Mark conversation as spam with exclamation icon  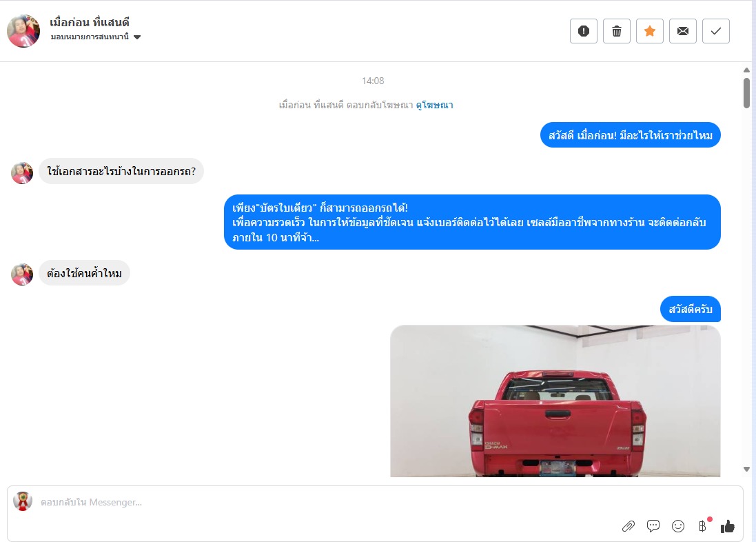coord(584,31)
